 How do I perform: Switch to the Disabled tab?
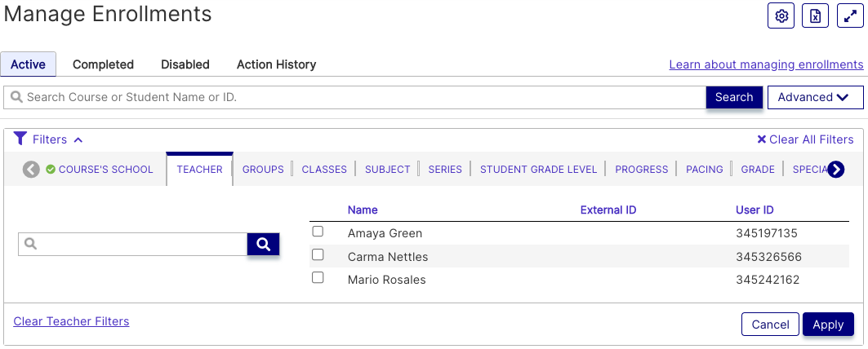click(x=185, y=64)
